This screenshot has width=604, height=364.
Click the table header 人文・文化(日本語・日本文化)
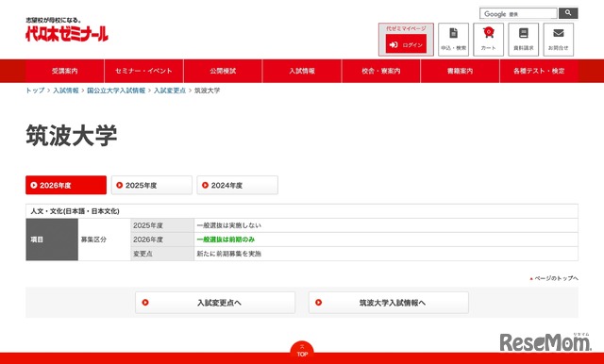point(302,211)
